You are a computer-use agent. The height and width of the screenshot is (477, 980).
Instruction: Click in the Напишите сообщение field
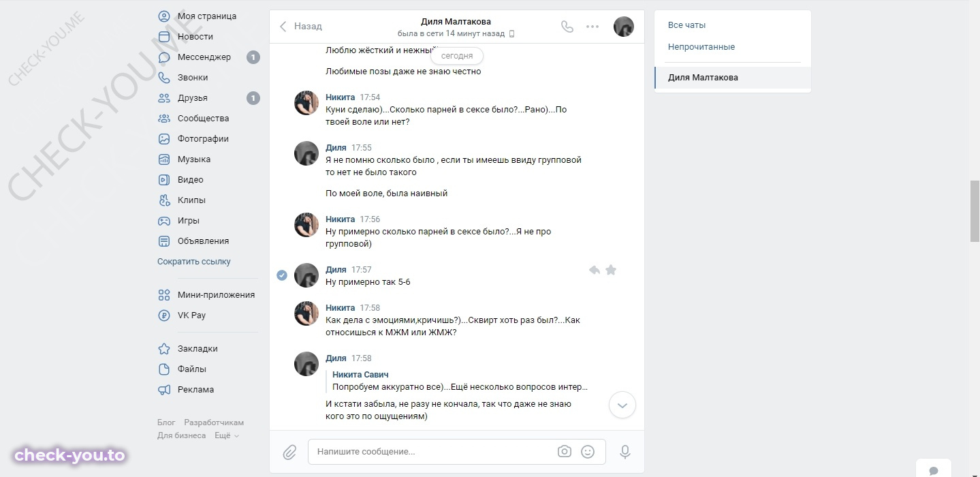[457, 452]
